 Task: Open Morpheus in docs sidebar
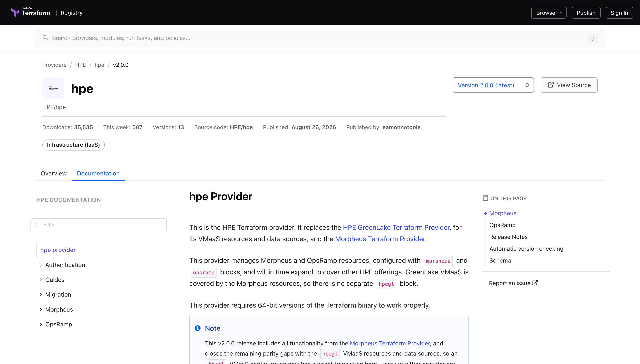(x=59, y=309)
